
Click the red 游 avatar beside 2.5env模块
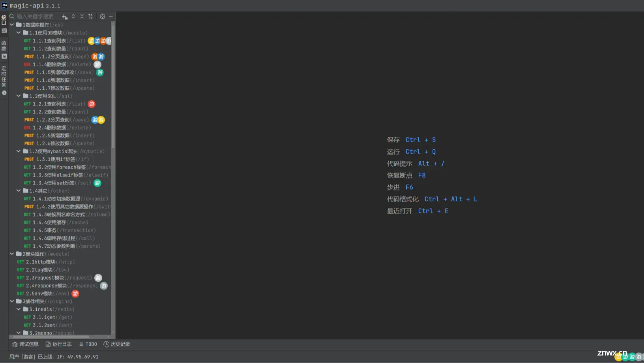75,293
